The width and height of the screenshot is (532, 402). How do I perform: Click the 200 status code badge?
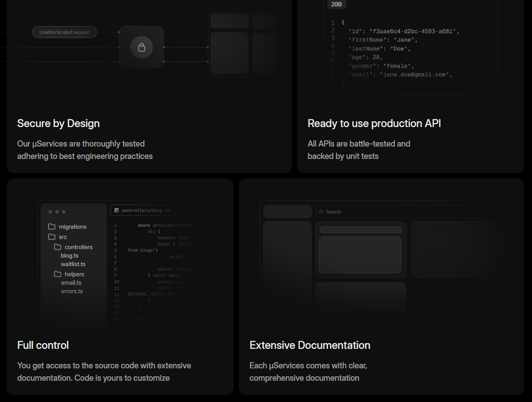[337, 4]
